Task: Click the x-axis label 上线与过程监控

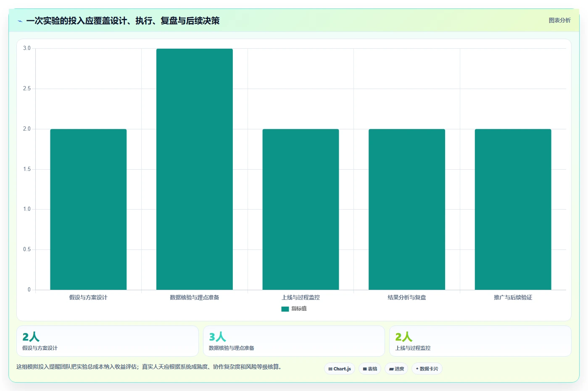Action: [301, 297]
